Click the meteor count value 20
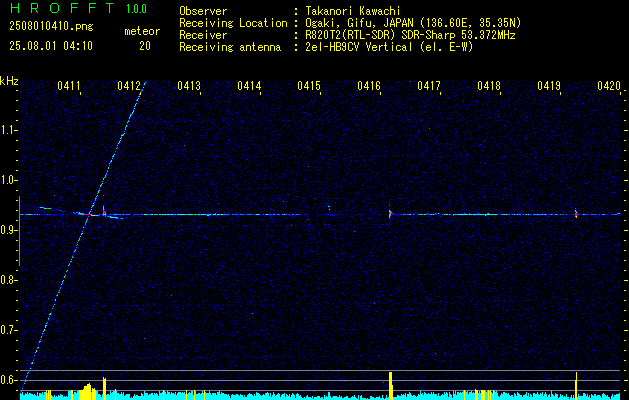Screen dimensions: 629x400 coord(145,46)
